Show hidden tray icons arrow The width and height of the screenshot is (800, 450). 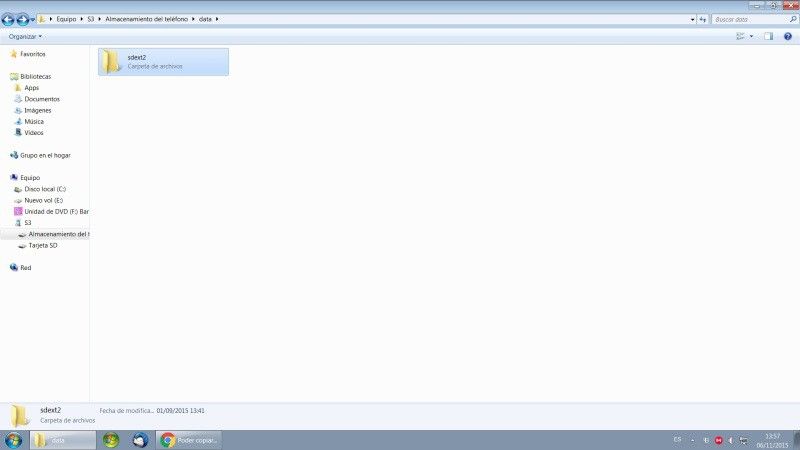[692, 440]
